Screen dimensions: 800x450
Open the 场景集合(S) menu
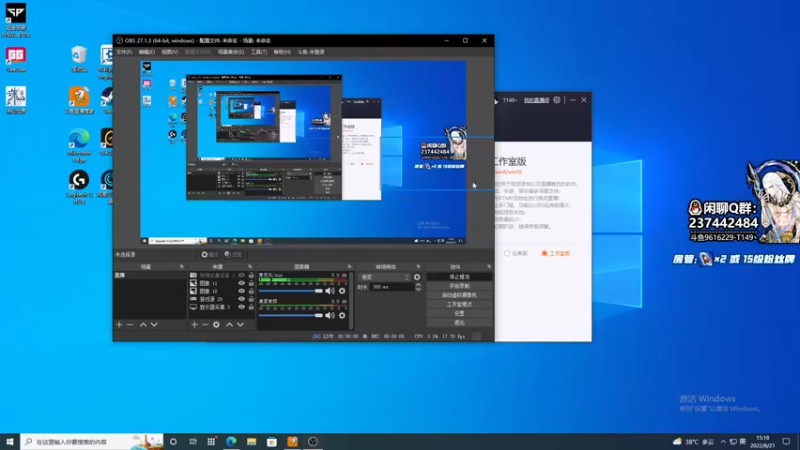231,52
